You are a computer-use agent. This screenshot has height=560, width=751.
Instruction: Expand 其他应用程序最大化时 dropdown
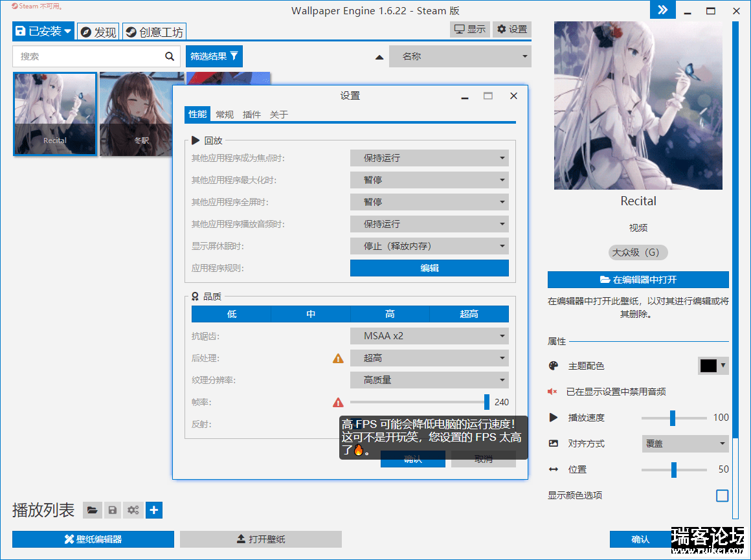[429, 180]
